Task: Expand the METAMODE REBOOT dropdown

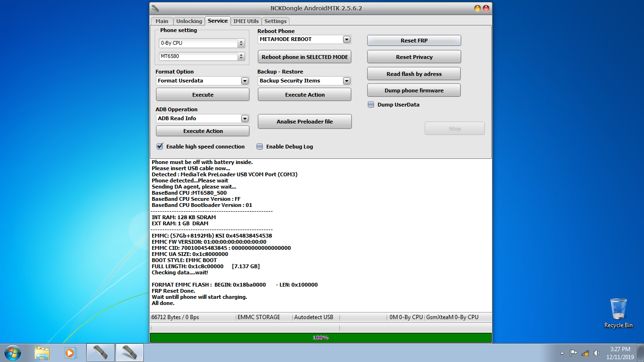Action: pos(347,39)
